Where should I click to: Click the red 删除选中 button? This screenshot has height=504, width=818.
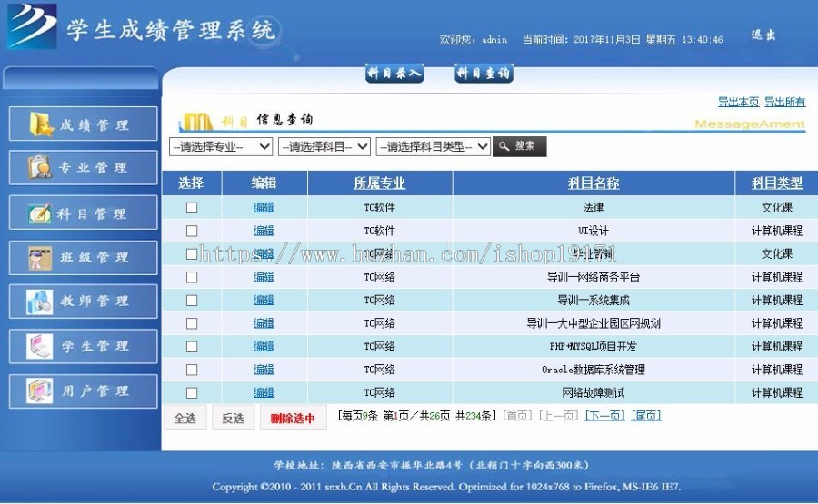pyautogui.click(x=294, y=418)
